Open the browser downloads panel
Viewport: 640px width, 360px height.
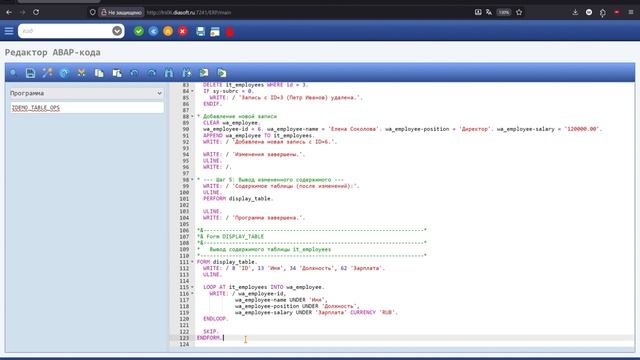click(x=575, y=12)
